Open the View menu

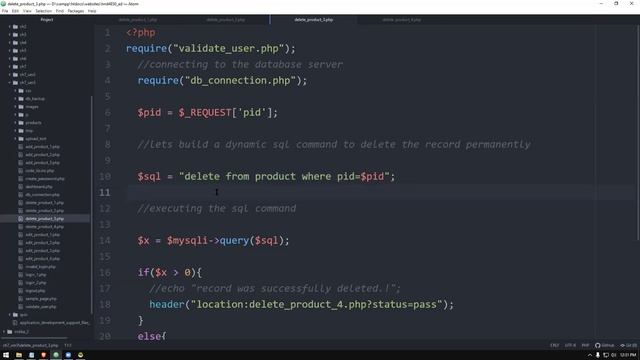click(27, 11)
